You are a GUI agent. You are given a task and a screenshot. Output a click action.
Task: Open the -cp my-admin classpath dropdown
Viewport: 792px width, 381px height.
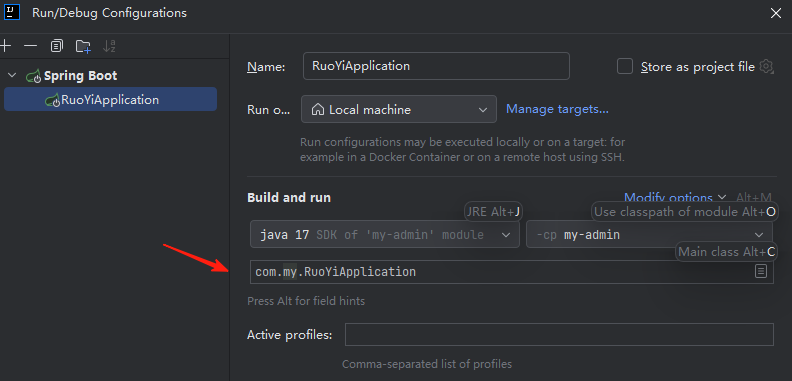point(649,234)
